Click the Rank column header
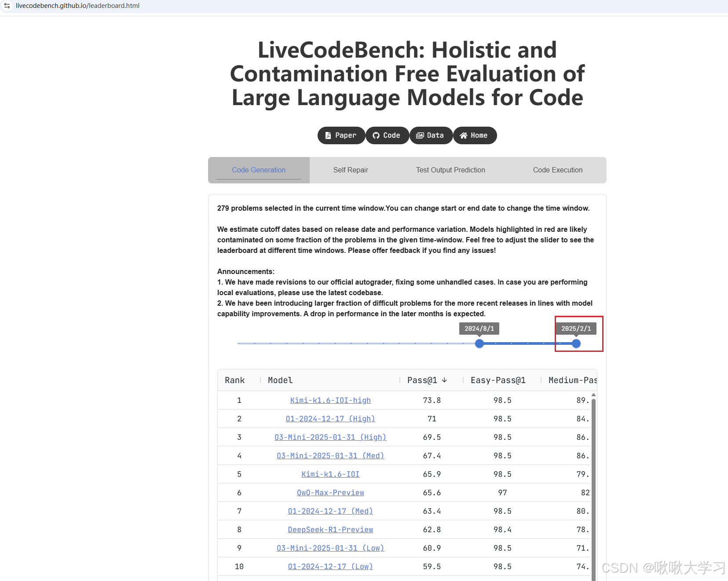728x581 pixels. click(234, 380)
